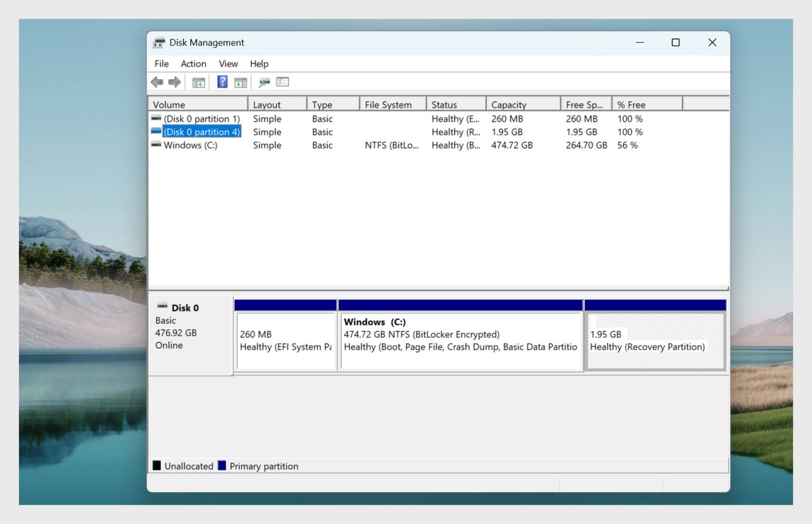Click the Back navigation arrow
Image resolution: width=812 pixels, height=524 pixels.
(157, 82)
